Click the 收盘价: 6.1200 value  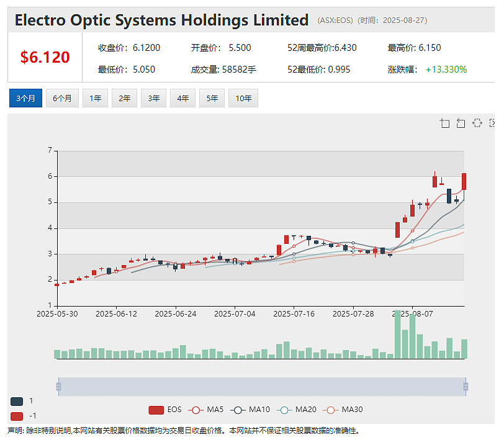[x=129, y=48]
